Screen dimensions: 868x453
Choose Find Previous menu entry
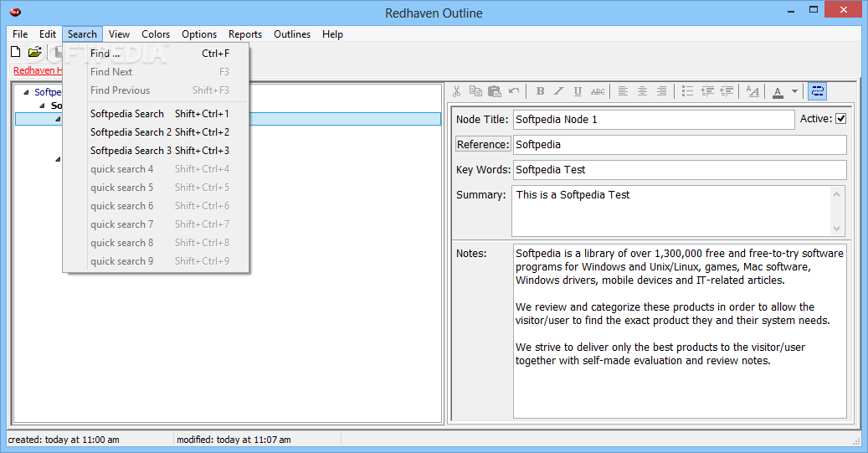[x=157, y=90]
